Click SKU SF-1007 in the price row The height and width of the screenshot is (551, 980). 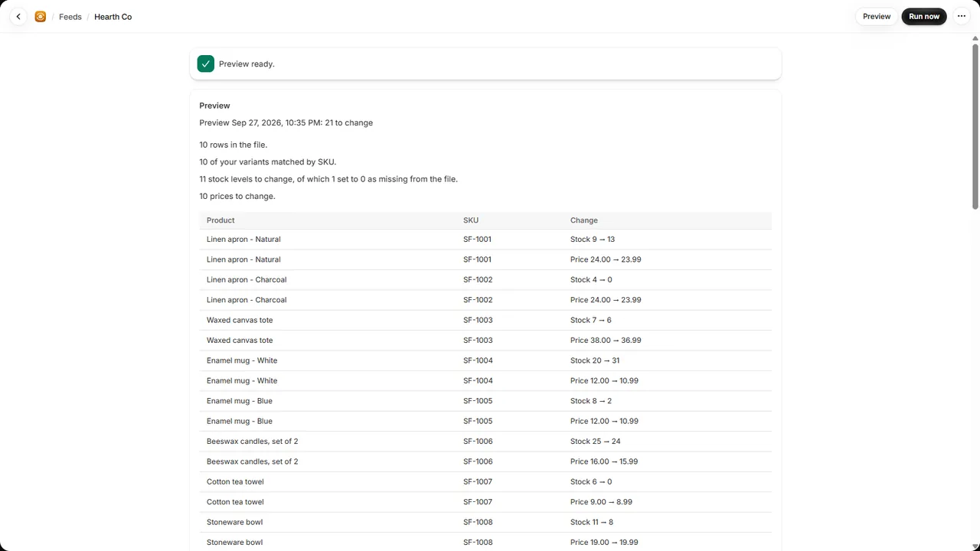(478, 502)
